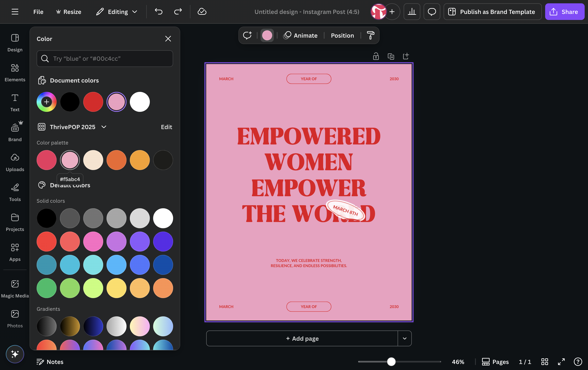Open the Design sidebar tab
Viewport: 588px width, 370px height.
[15, 43]
